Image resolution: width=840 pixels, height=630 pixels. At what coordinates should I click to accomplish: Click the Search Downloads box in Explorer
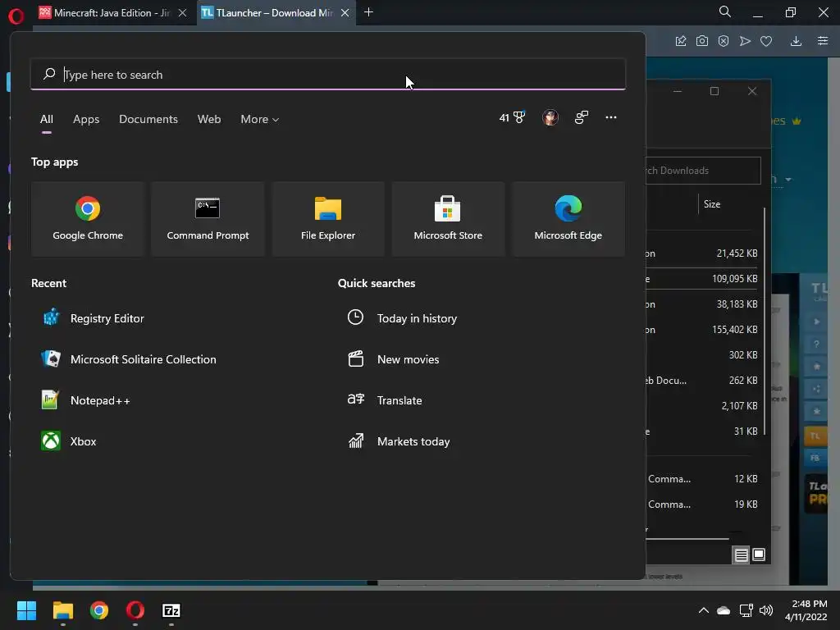click(703, 171)
